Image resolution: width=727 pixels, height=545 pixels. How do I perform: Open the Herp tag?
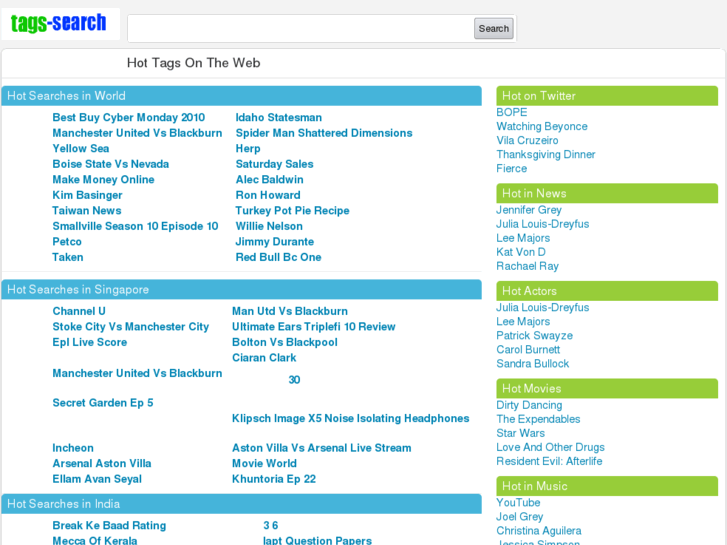pos(248,148)
